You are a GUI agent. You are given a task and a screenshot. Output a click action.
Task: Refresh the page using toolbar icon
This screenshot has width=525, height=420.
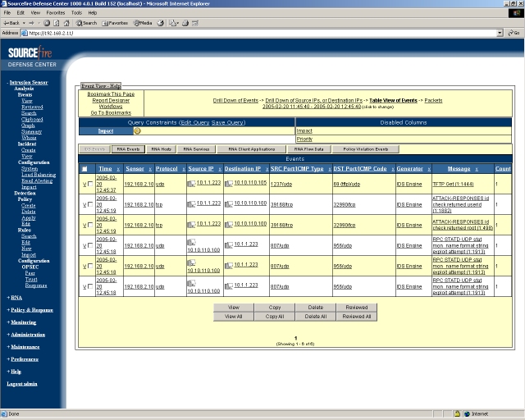point(57,23)
